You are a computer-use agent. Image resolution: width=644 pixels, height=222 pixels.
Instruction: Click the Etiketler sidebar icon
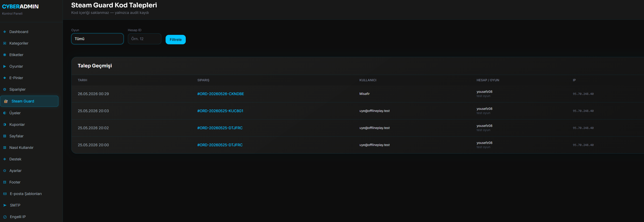(5, 55)
